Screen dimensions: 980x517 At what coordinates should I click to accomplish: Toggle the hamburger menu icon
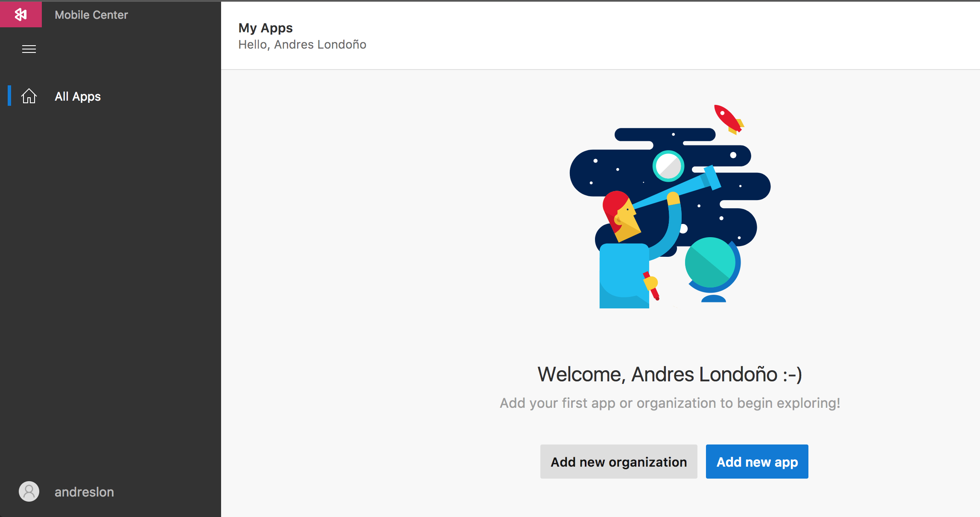click(29, 49)
